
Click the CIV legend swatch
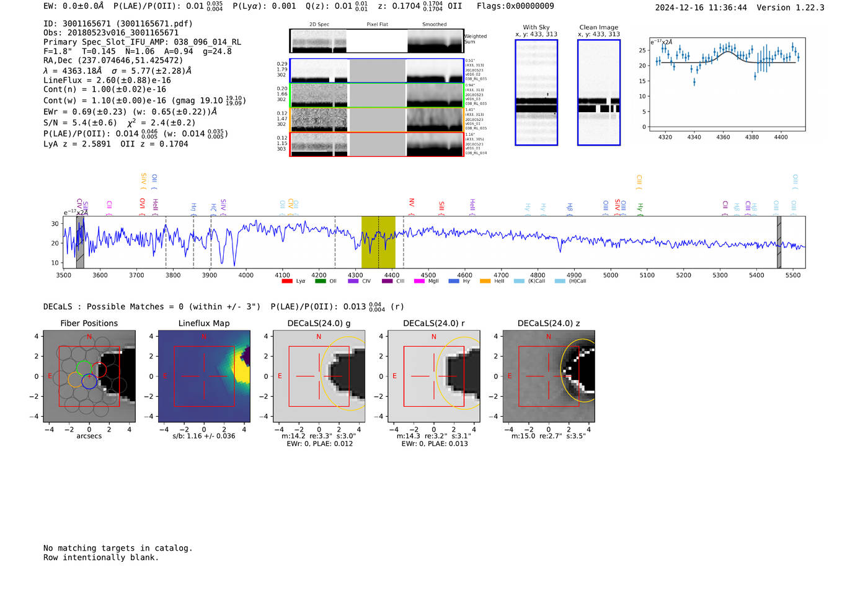[353, 281]
